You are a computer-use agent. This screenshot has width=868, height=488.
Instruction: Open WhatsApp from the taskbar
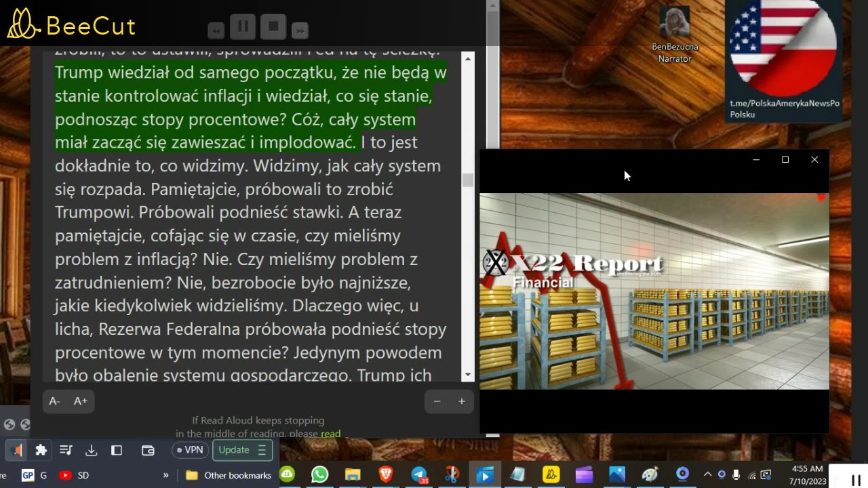[319, 474]
